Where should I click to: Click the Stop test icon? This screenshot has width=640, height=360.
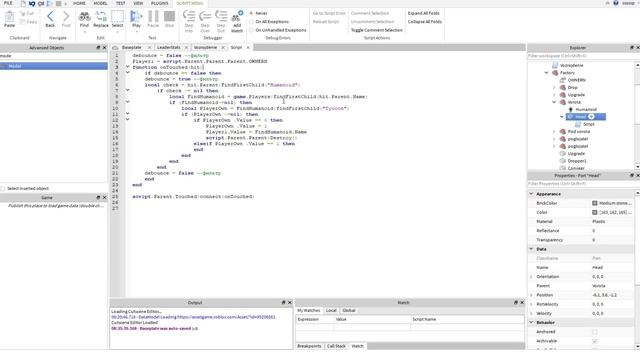[169, 17]
